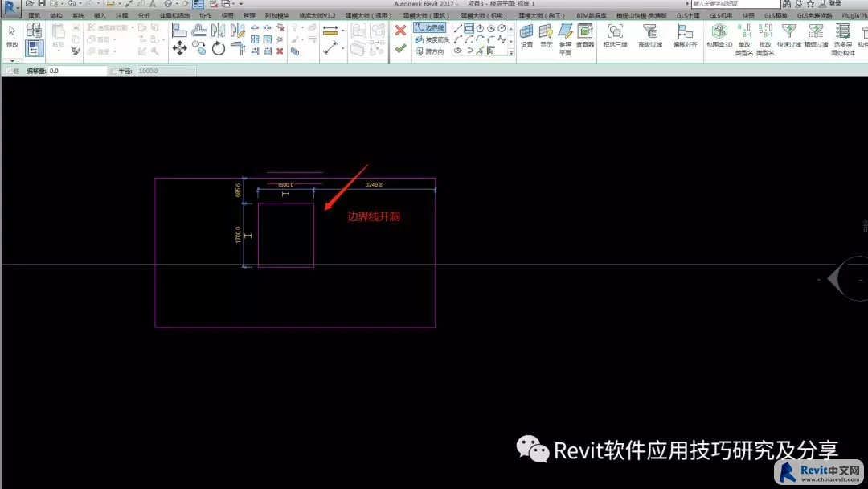Click the Open folder icon in quick access toolbar
The image size is (868, 489).
coord(30,3)
